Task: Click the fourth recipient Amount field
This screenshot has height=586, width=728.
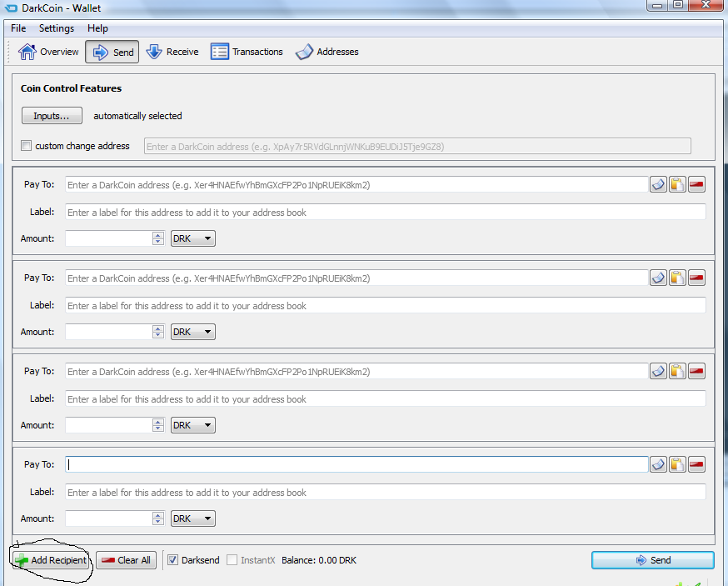Action: click(109, 518)
